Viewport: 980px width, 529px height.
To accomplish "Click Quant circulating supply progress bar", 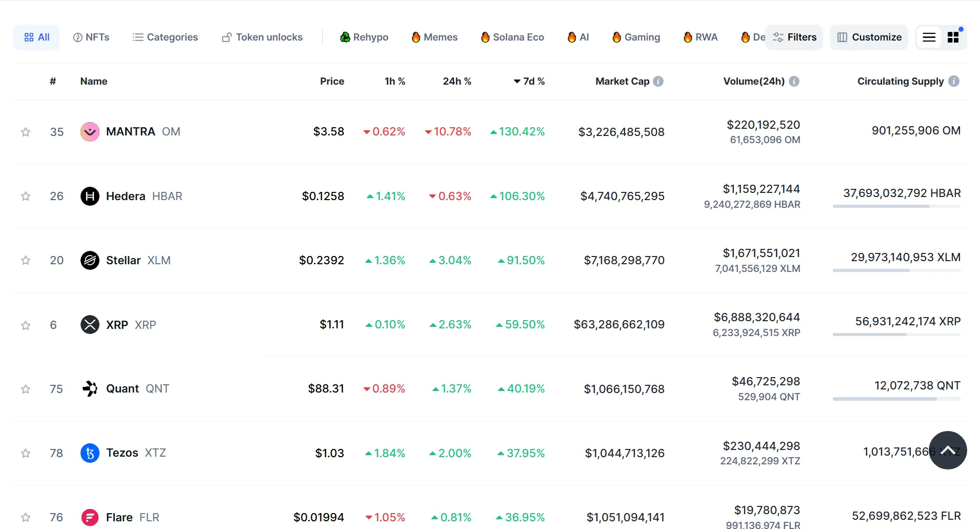I will pyautogui.click(x=896, y=399).
